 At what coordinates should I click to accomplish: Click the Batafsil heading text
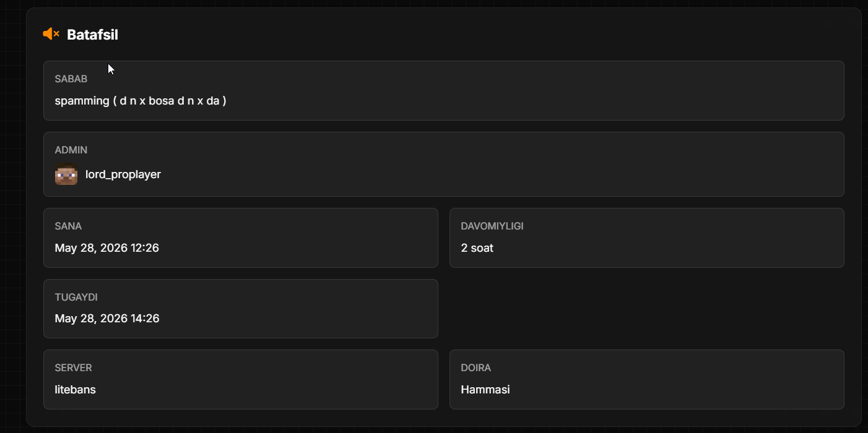pos(92,35)
